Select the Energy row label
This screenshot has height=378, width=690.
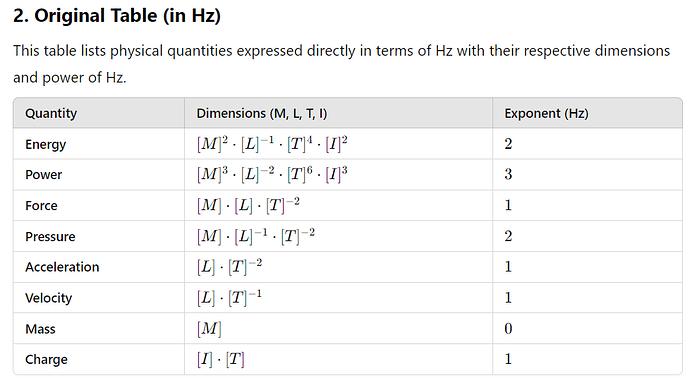point(45,144)
